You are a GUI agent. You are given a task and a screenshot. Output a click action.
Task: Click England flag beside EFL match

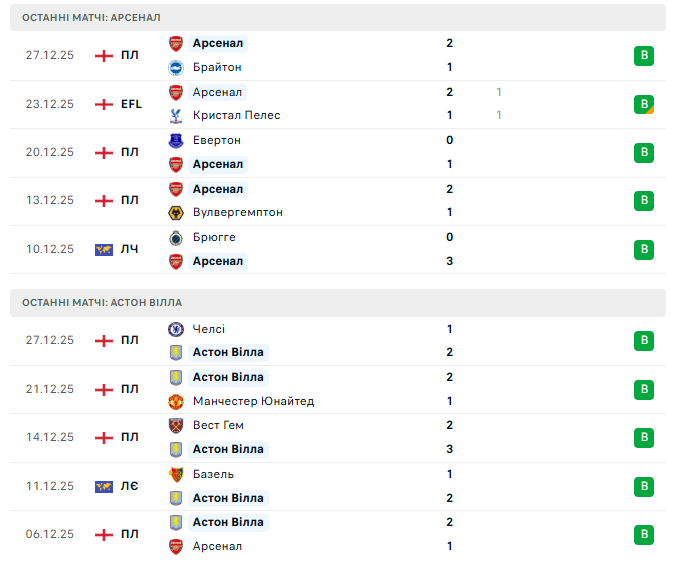point(103,104)
